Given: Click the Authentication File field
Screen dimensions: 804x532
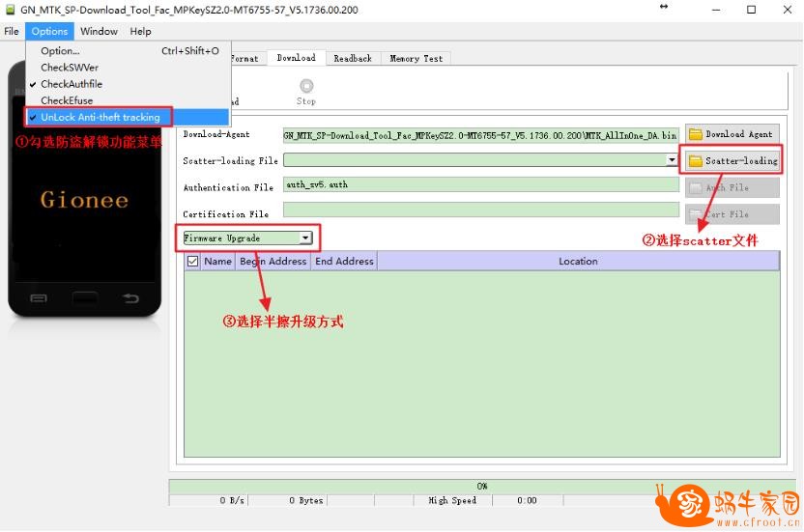Looking at the screenshot, I should (481, 184).
